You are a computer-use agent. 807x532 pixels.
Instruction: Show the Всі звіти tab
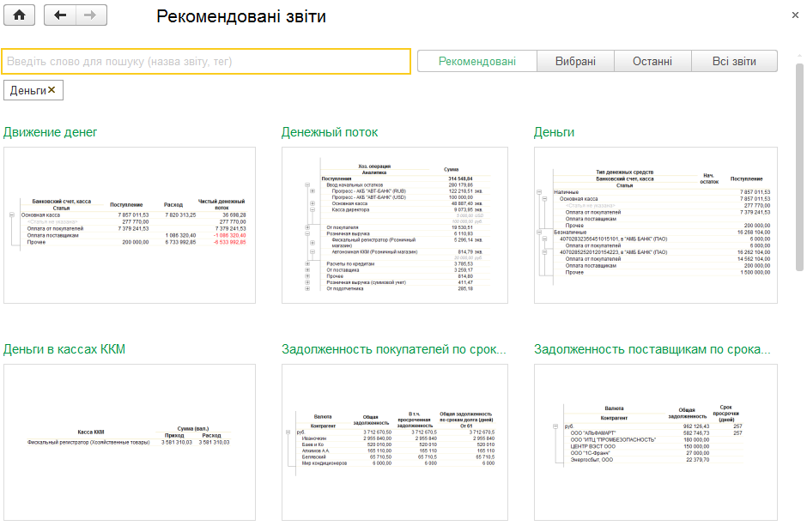(x=734, y=61)
